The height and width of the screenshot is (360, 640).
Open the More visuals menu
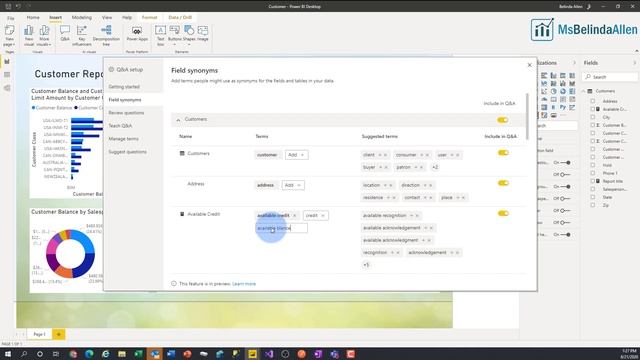pos(44,35)
